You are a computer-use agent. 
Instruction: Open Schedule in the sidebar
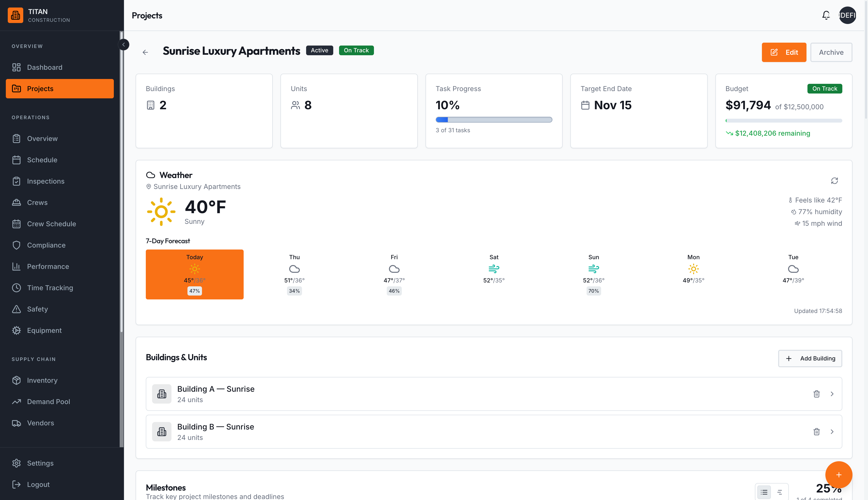pyautogui.click(x=60, y=160)
